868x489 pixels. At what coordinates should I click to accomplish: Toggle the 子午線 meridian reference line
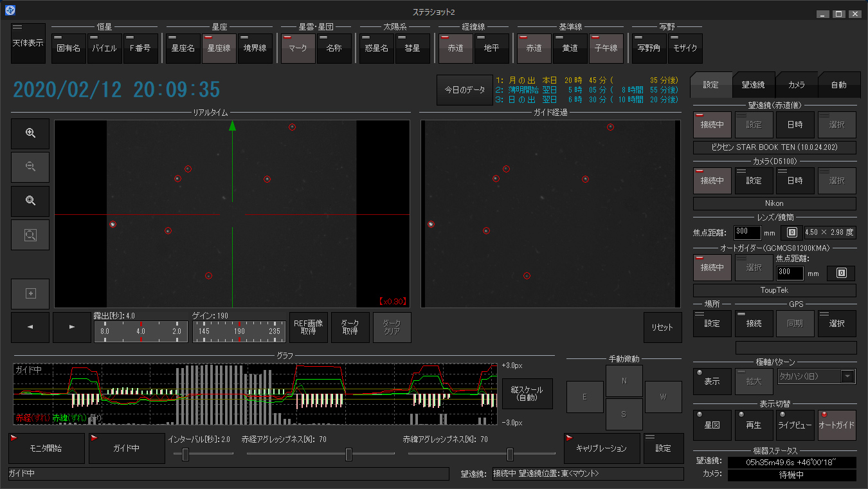pyautogui.click(x=606, y=48)
